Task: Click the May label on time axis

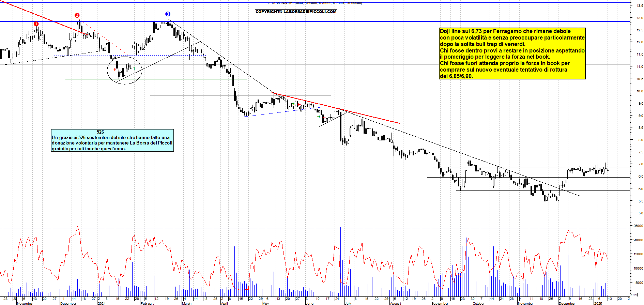Action: (266, 303)
